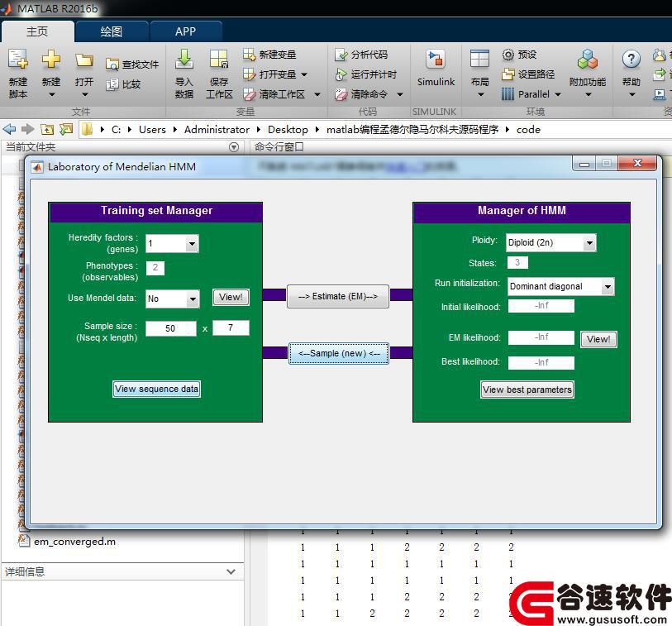Screen dimensions: 672x626
Task: Click the Initial likelihood field
Action: click(x=541, y=306)
